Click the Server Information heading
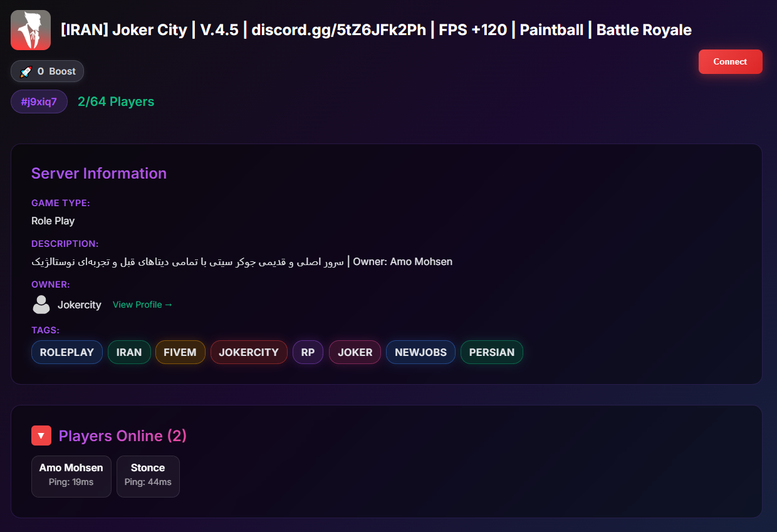This screenshot has width=777, height=532. pos(99,174)
